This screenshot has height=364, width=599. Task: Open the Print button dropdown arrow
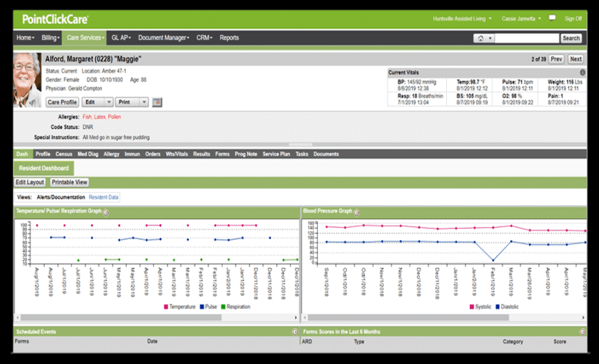coord(144,103)
